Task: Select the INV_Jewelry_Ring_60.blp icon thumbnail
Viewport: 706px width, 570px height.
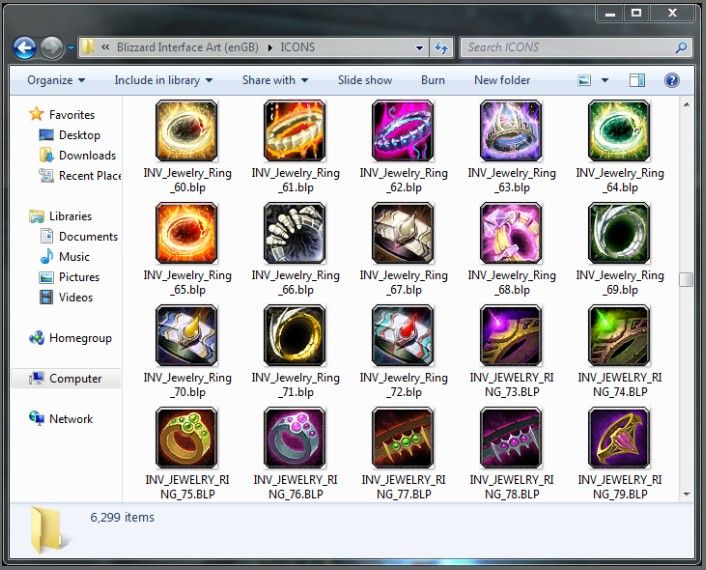Action: (186, 131)
